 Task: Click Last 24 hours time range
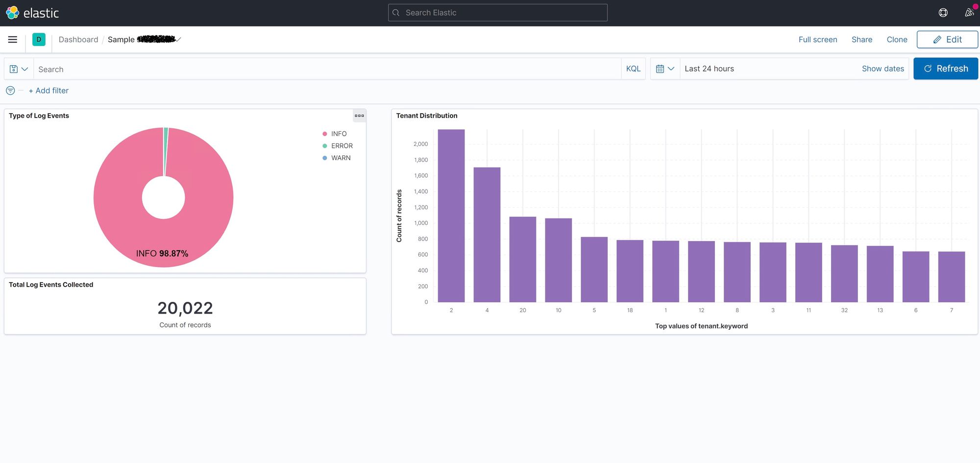pos(709,69)
